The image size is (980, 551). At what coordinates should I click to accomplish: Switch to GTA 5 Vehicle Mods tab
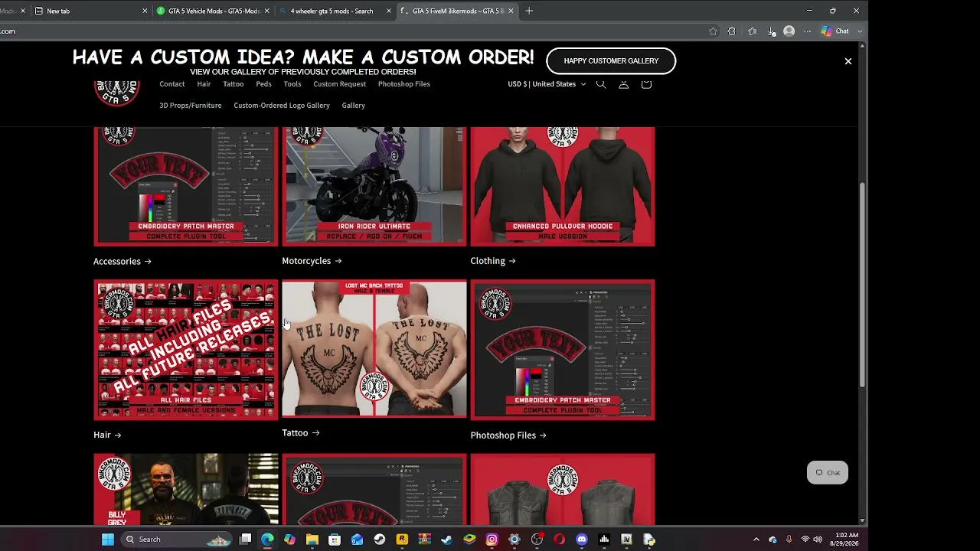click(214, 11)
